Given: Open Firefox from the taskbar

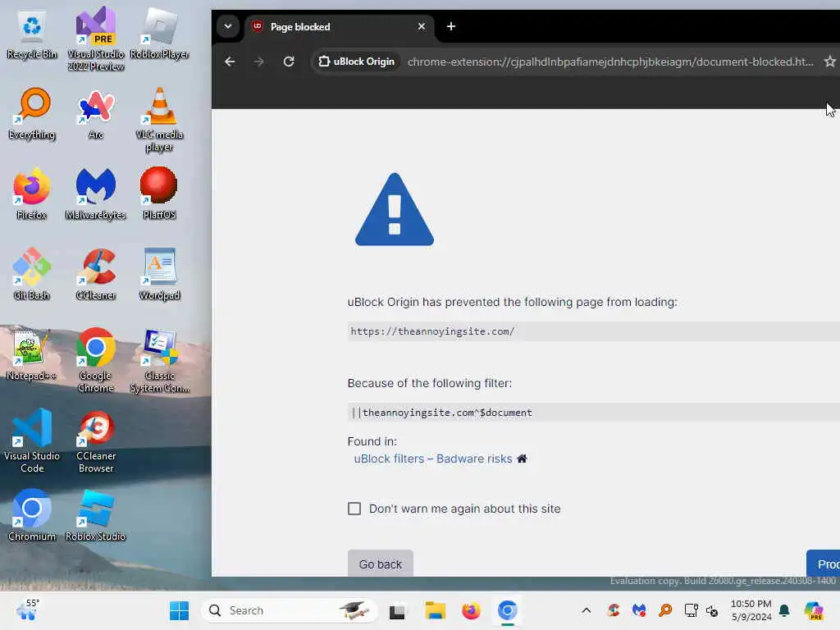Looking at the screenshot, I should [471, 610].
